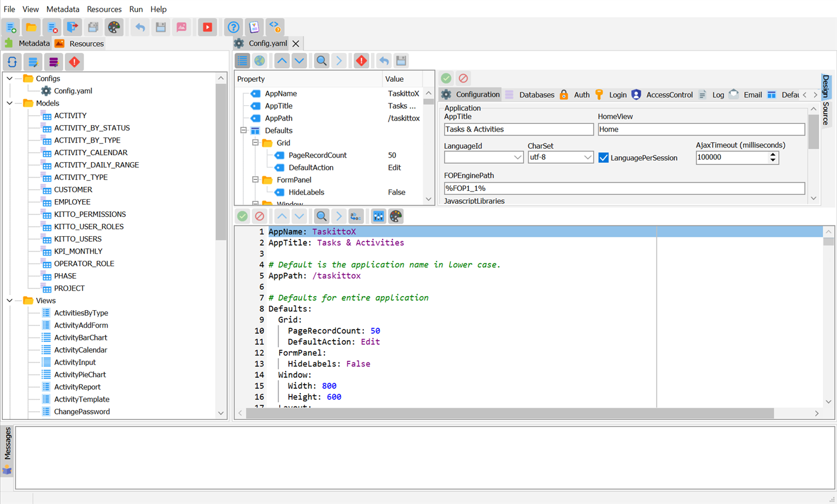Toggle the list view icon in Config.yaml toolbar

coord(242,61)
